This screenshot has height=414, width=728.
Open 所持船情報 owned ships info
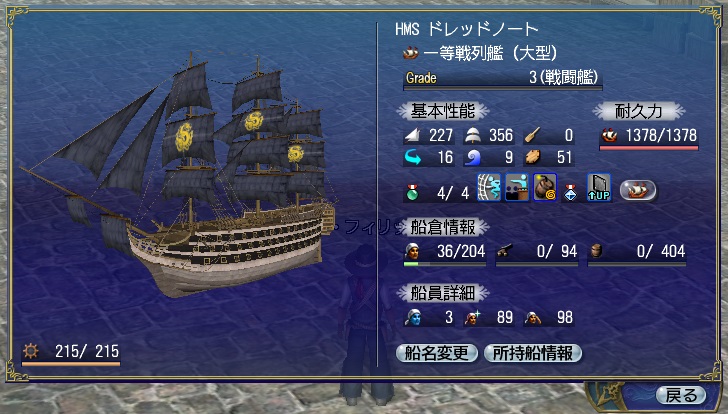coord(533,353)
